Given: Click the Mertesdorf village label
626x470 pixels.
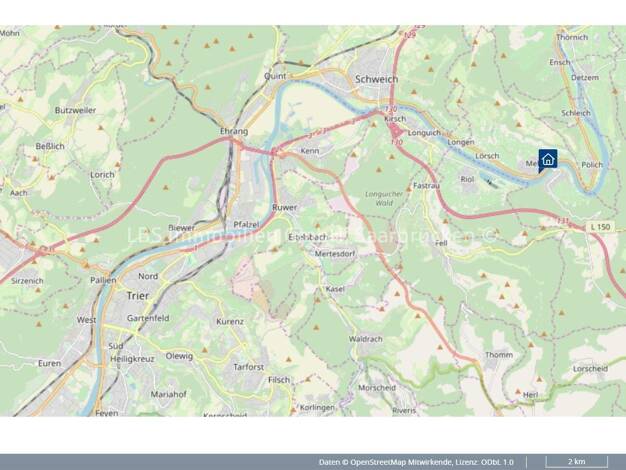Looking at the screenshot, I should pyautogui.click(x=336, y=255).
